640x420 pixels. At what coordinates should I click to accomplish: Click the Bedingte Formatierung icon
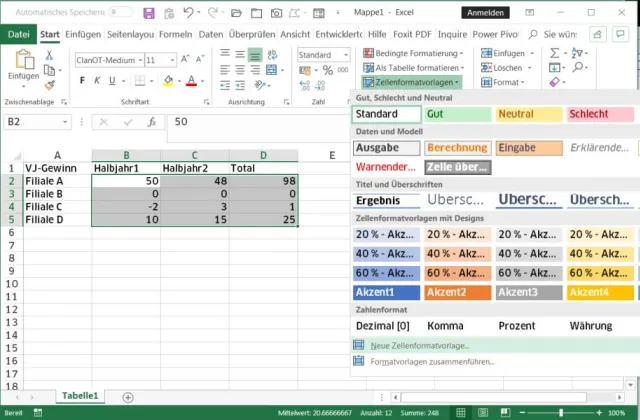pos(367,52)
